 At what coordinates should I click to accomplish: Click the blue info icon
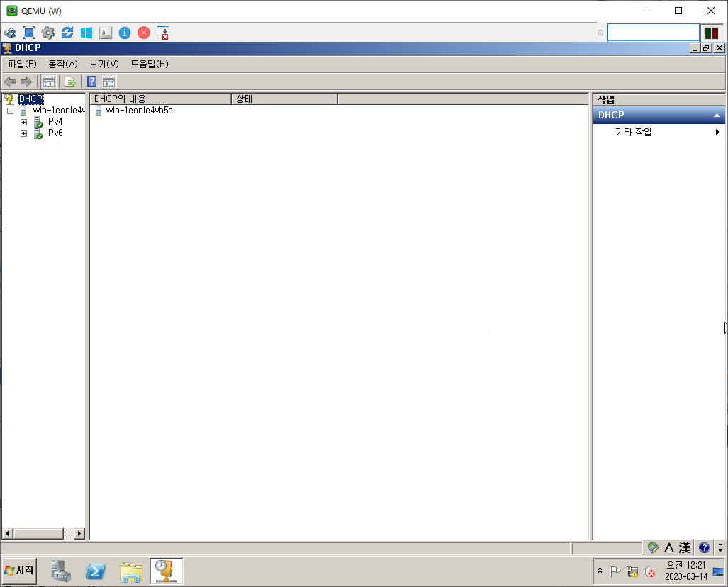125,33
